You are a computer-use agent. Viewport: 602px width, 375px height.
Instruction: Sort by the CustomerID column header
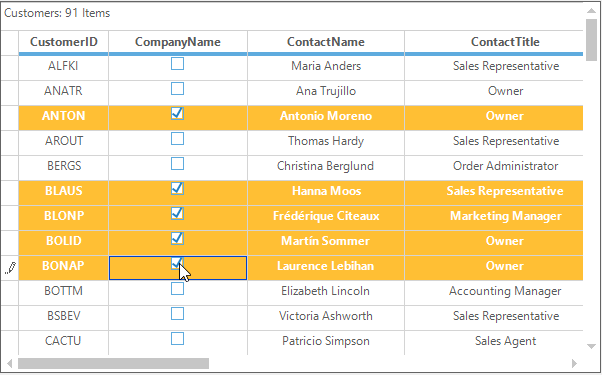click(64, 42)
